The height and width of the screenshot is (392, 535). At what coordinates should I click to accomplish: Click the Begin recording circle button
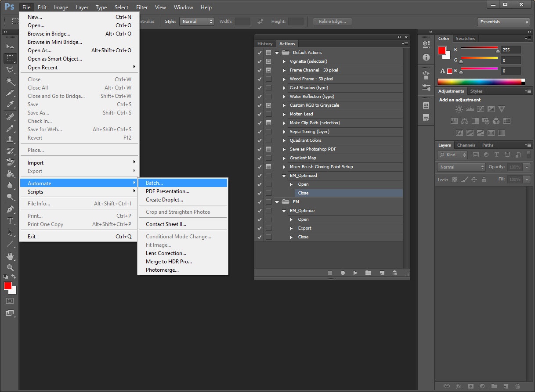click(343, 273)
